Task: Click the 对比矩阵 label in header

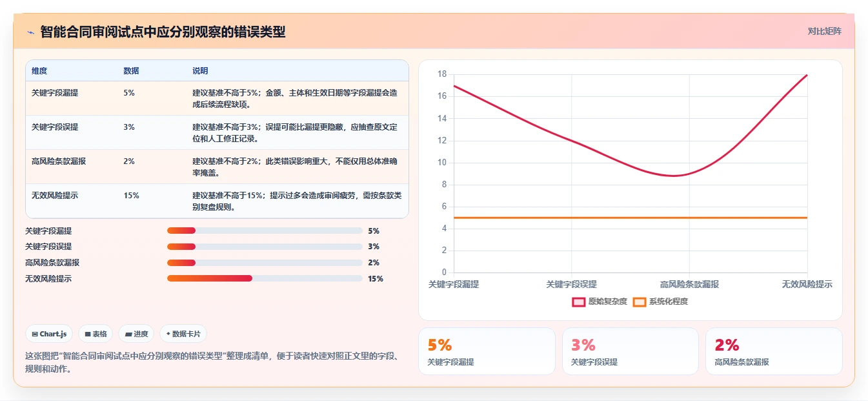Action: click(824, 31)
